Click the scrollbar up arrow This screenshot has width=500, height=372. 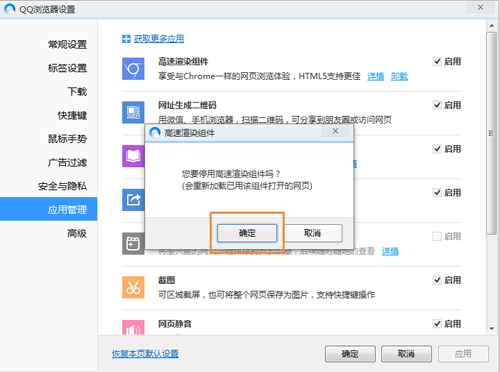[492, 25]
